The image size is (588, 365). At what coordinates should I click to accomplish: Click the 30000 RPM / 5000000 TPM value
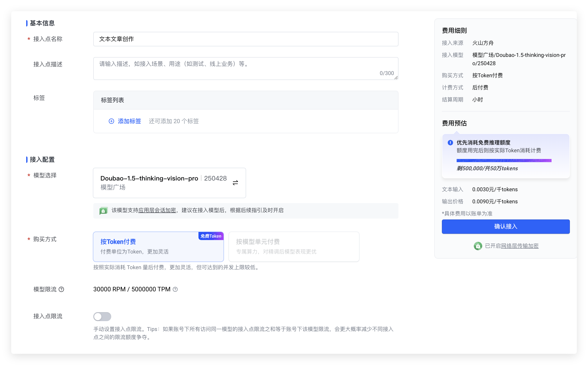click(132, 289)
